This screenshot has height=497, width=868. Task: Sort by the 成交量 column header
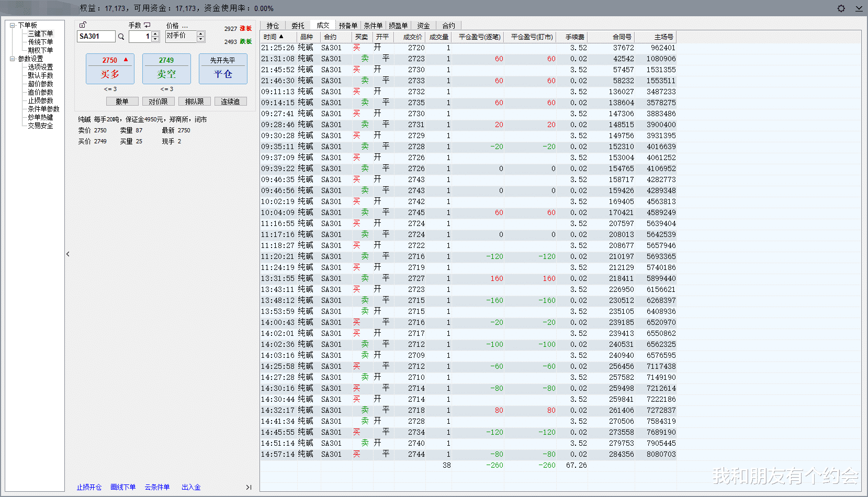coord(438,37)
